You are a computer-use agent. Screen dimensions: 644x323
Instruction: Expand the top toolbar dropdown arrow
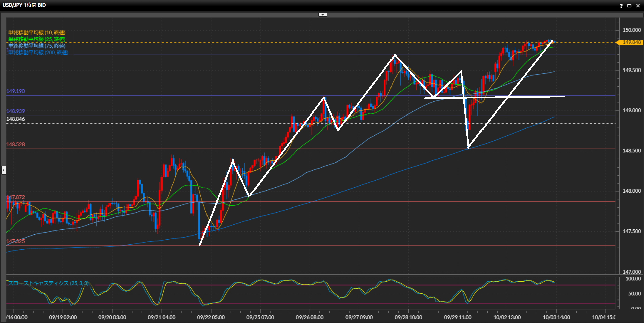(322, 15)
